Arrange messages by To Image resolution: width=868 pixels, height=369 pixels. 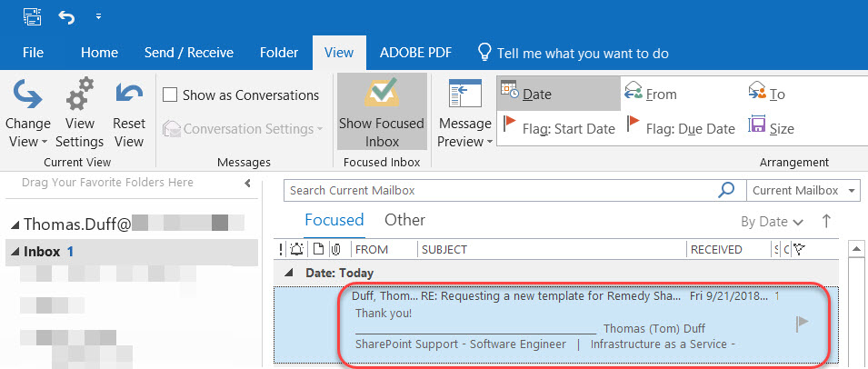pyautogui.click(x=767, y=94)
